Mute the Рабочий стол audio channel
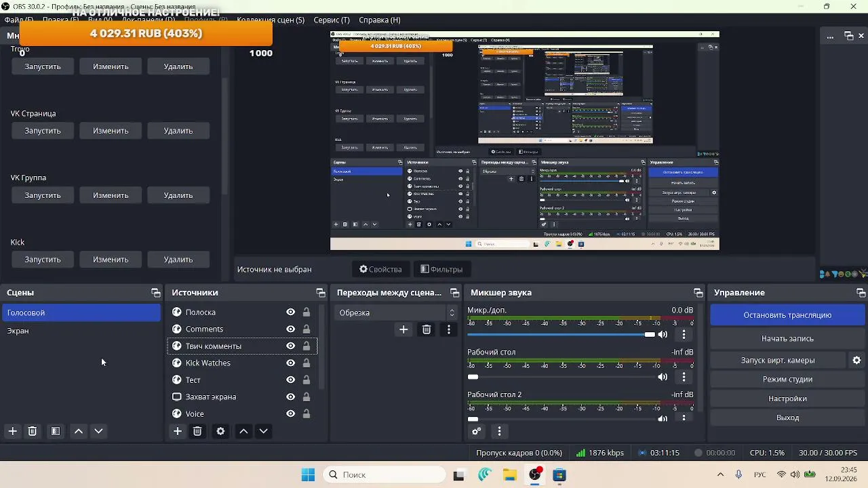 663,377
